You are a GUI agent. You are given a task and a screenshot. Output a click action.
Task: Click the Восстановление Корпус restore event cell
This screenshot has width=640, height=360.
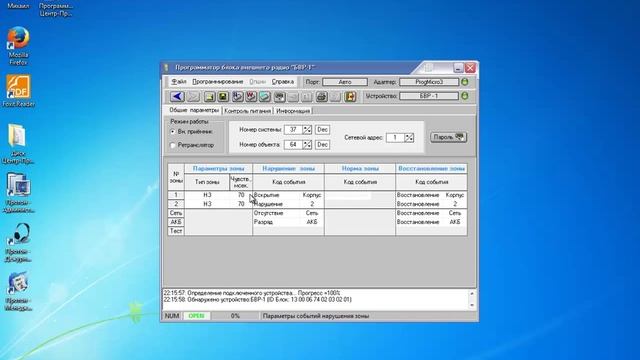[431, 195]
